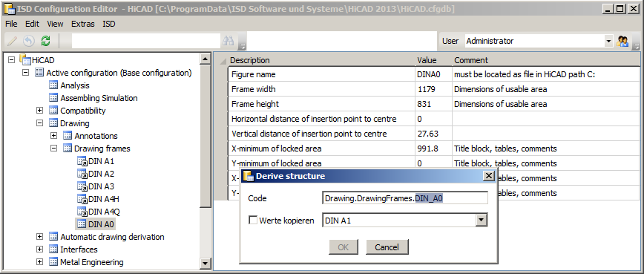Click the DIN A4Q linked-table icon
The image size is (644, 274).
click(82, 212)
